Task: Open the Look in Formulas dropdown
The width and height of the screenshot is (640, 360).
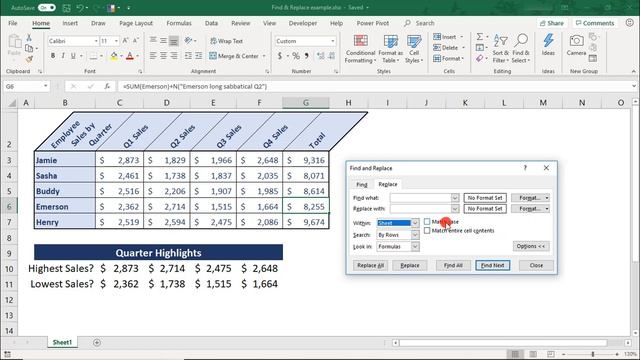Action: 415,247
